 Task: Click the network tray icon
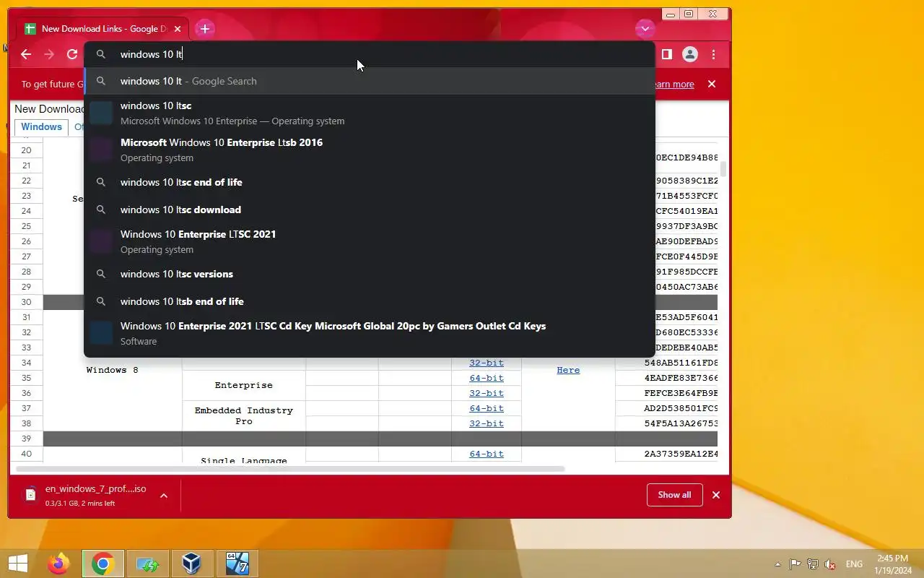pyautogui.click(x=813, y=564)
